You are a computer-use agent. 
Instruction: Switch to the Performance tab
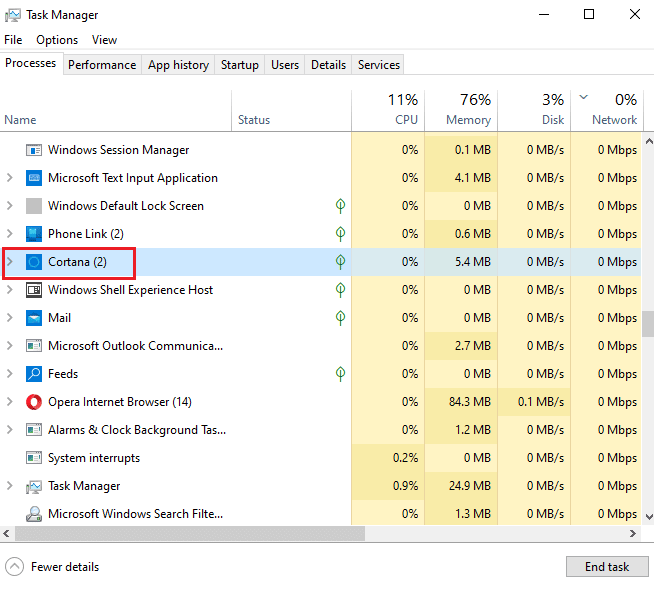pyautogui.click(x=102, y=65)
